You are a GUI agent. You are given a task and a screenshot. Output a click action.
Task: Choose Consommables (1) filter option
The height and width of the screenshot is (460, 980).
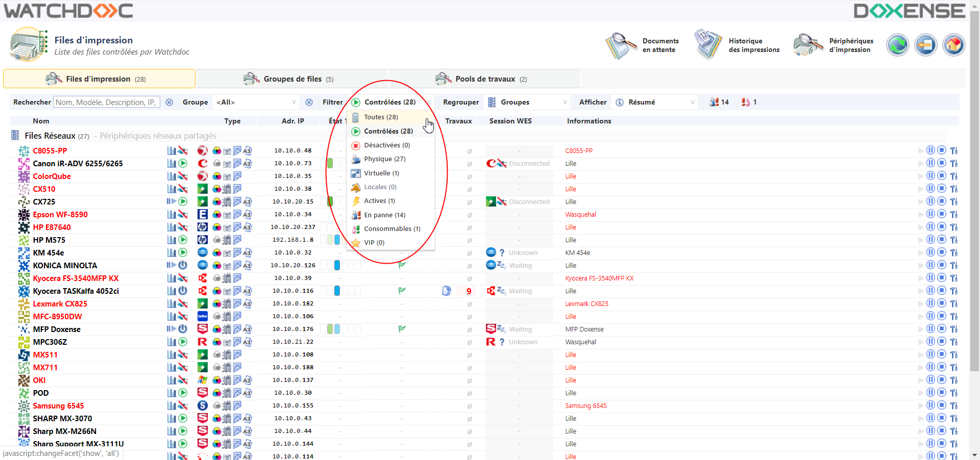point(390,228)
